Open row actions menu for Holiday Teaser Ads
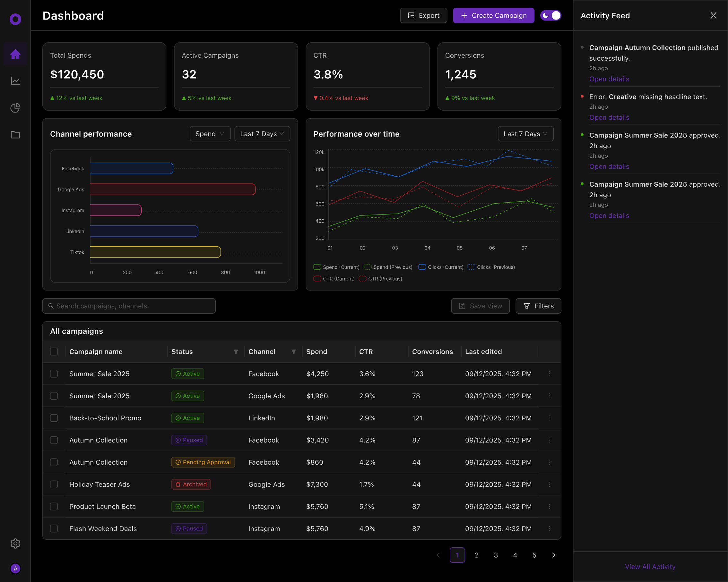The width and height of the screenshot is (728, 582). [550, 484]
